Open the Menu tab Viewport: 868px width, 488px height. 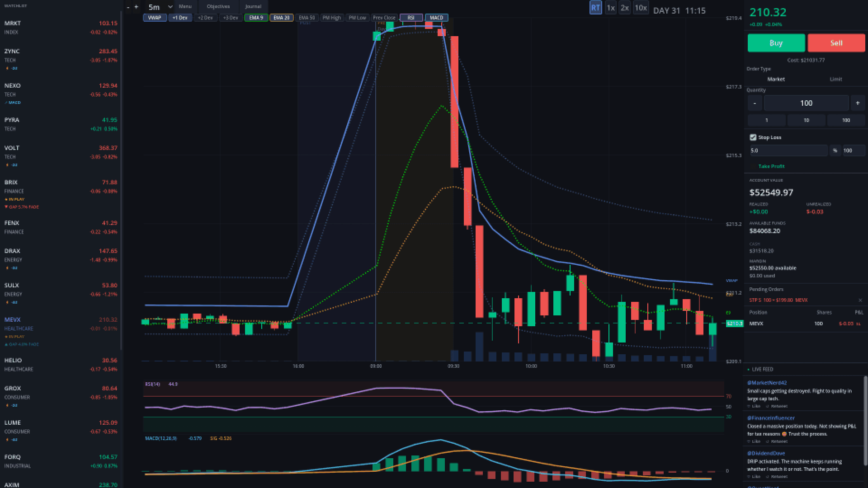(x=185, y=6)
